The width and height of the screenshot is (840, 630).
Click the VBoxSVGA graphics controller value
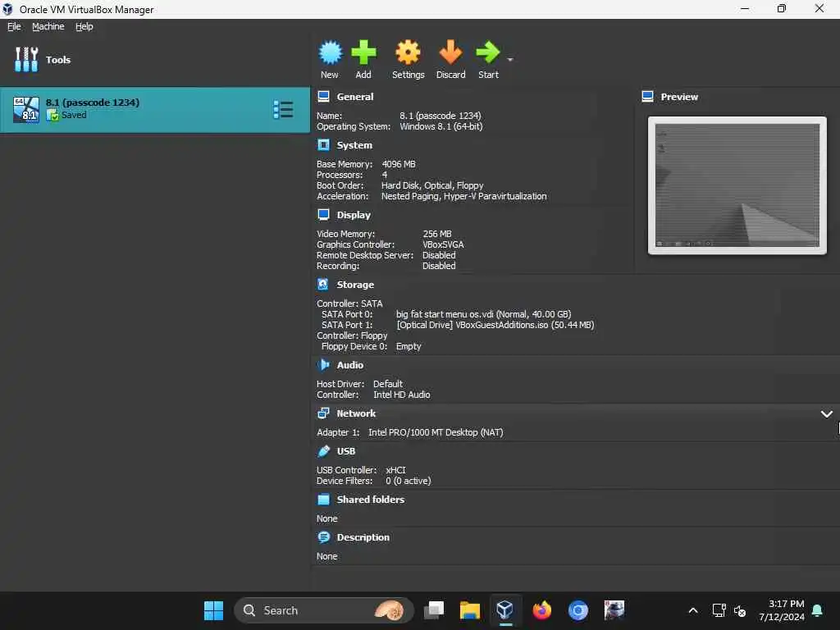coord(443,244)
